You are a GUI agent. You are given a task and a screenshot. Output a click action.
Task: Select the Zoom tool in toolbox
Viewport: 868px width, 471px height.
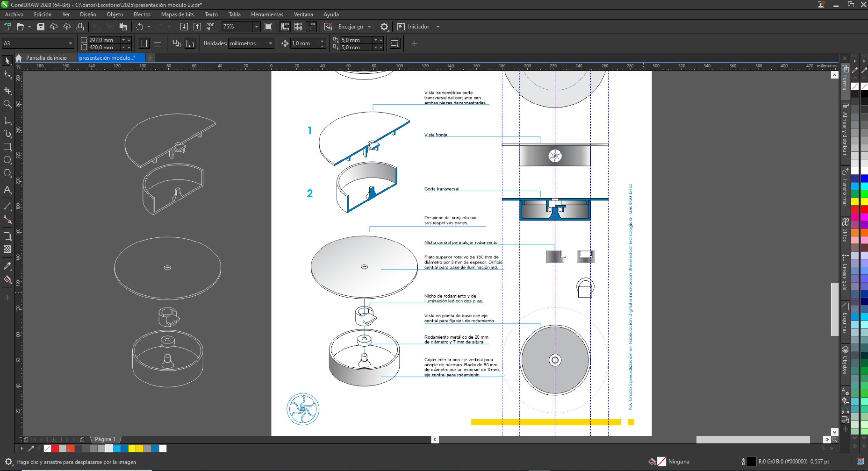click(7, 104)
